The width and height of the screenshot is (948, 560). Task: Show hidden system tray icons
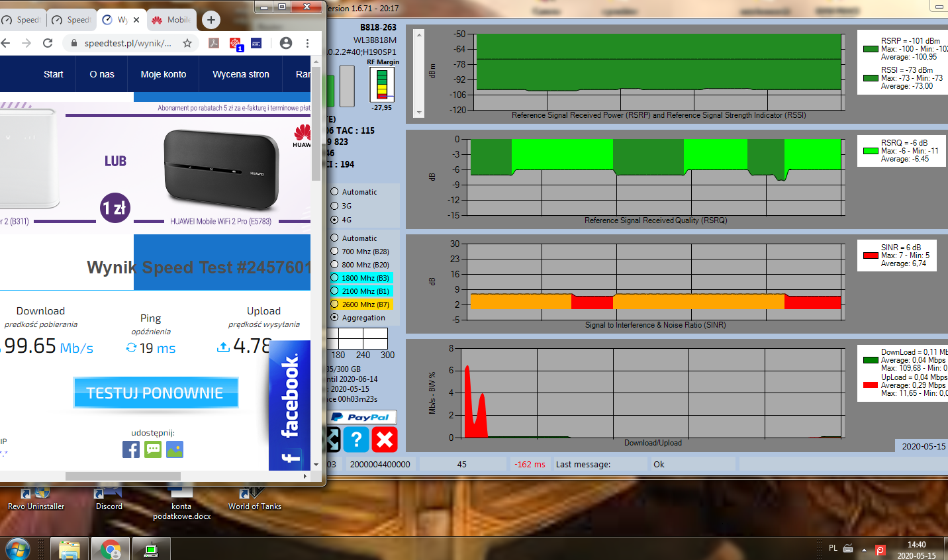point(864,549)
